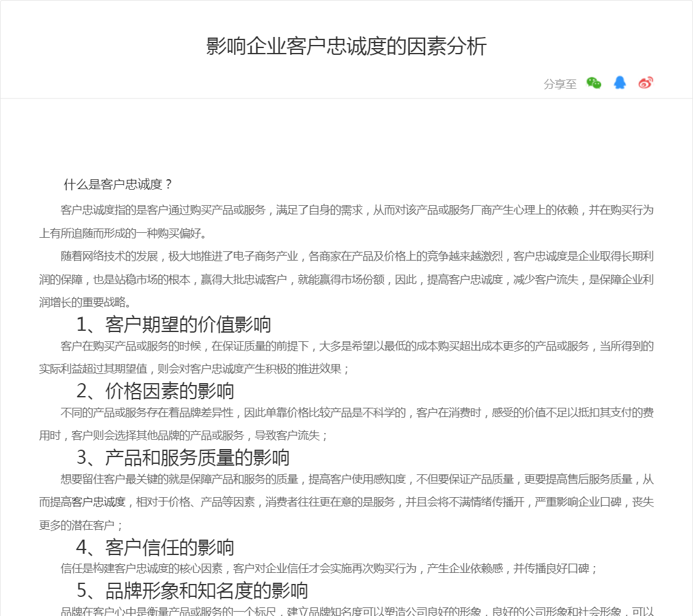Click heading '4、客户信任的影响'
Screen dimensions: 693x616
click(155, 547)
